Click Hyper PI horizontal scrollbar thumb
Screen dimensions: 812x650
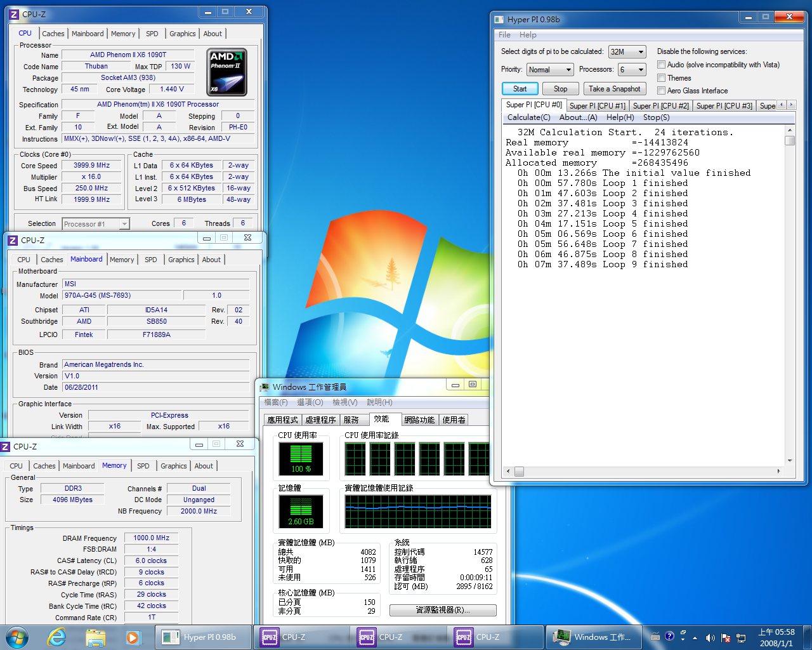pos(519,472)
